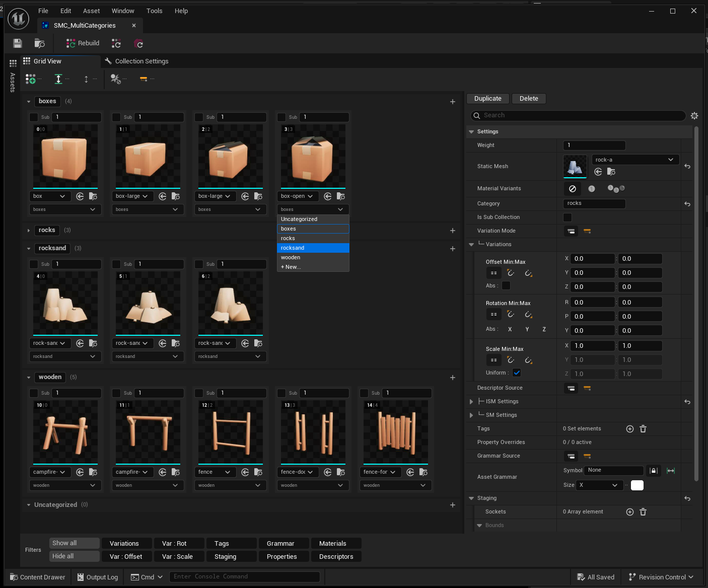The height and width of the screenshot is (588, 708).
Task: Uncheck the Uniform scale checkbox
Action: pos(517,373)
